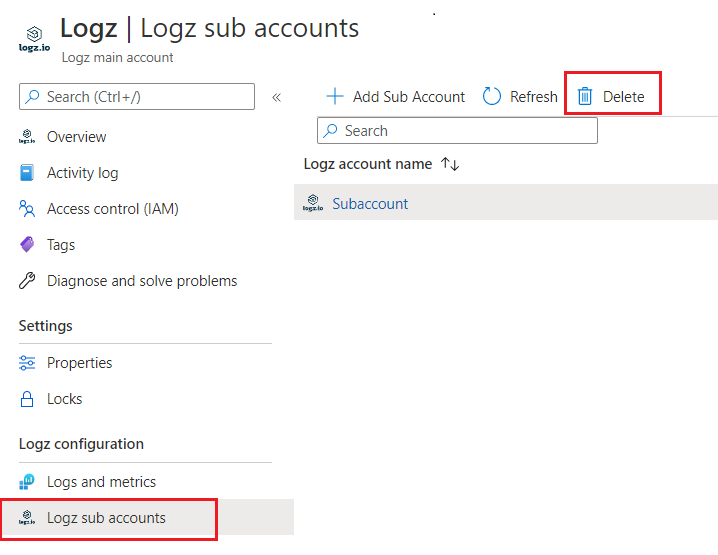This screenshot has width=718, height=555.
Task: Click the Logz account name column header
Action: pyautogui.click(x=368, y=164)
